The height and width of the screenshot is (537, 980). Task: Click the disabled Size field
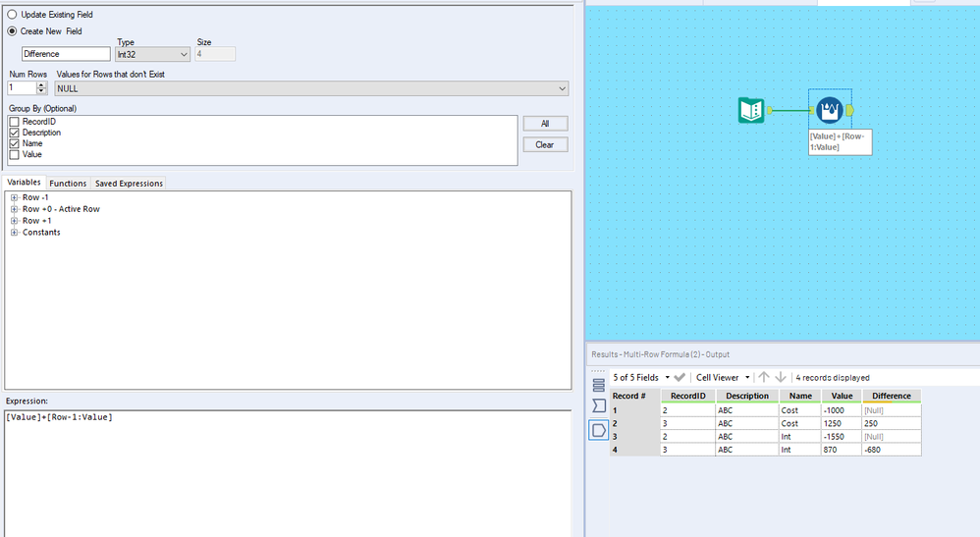pyautogui.click(x=215, y=54)
